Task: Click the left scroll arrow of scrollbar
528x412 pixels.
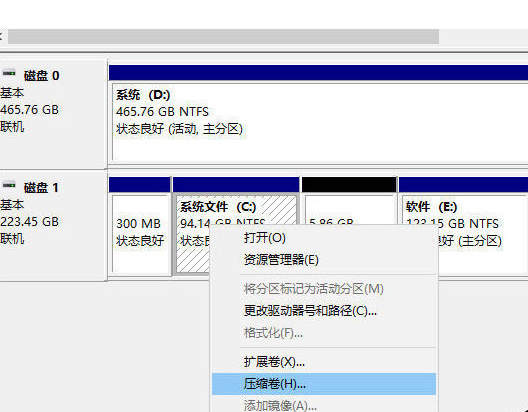Action: click(x=1, y=36)
